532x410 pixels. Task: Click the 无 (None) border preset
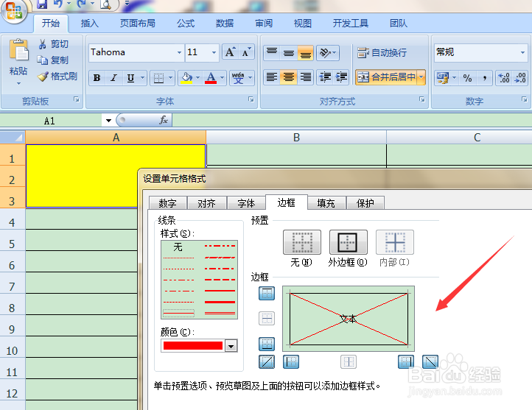click(x=301, y=242)
